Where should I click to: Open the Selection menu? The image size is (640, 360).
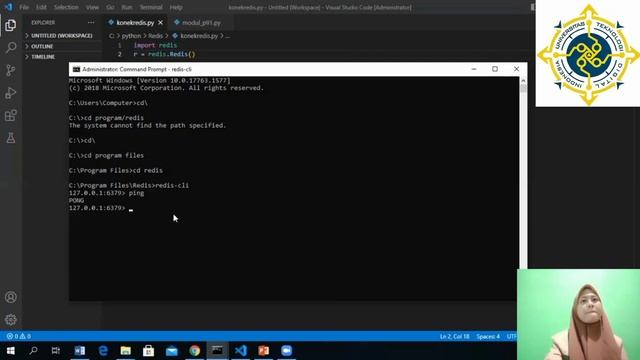click(66, 7)
